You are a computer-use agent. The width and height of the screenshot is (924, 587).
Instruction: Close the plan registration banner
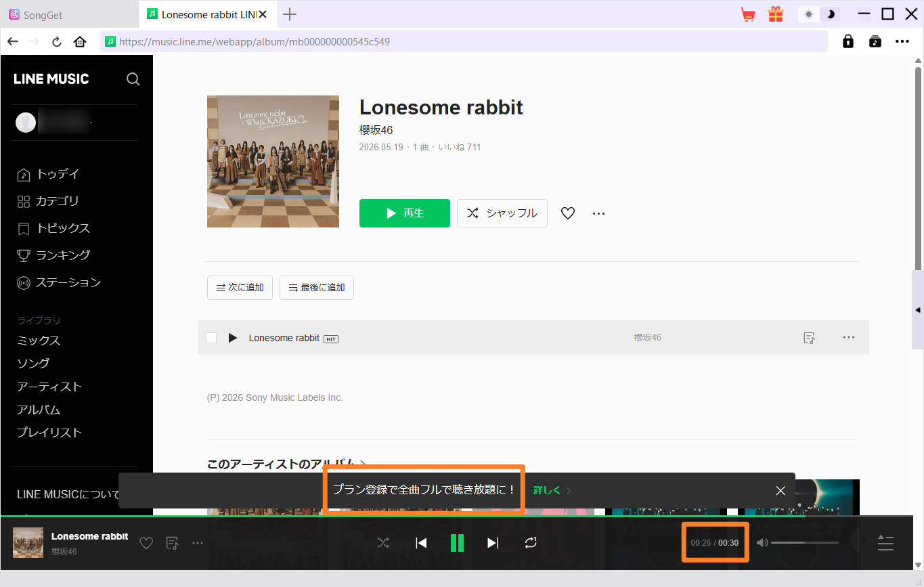780,490
